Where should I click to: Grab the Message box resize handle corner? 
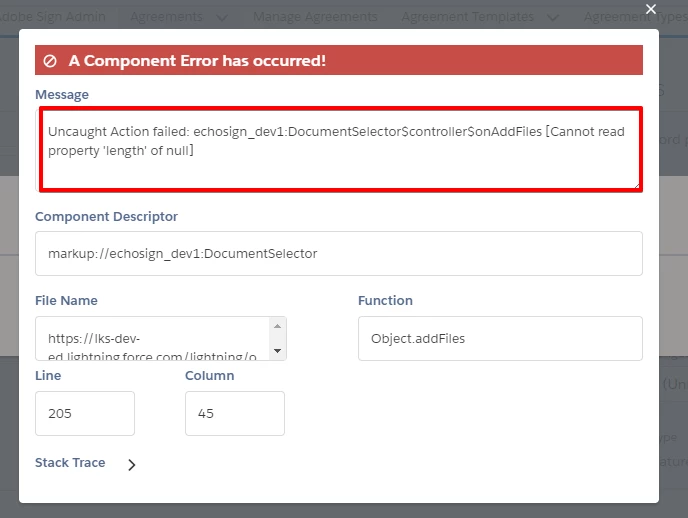click(637, 186)
